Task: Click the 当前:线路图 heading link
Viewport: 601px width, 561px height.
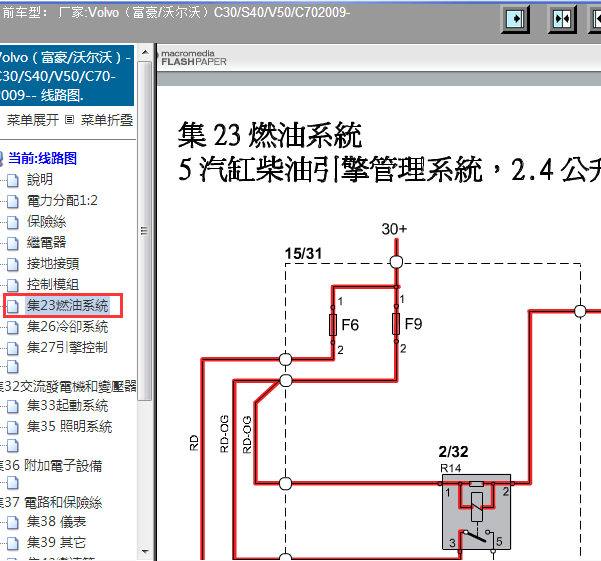Action: 42,158
